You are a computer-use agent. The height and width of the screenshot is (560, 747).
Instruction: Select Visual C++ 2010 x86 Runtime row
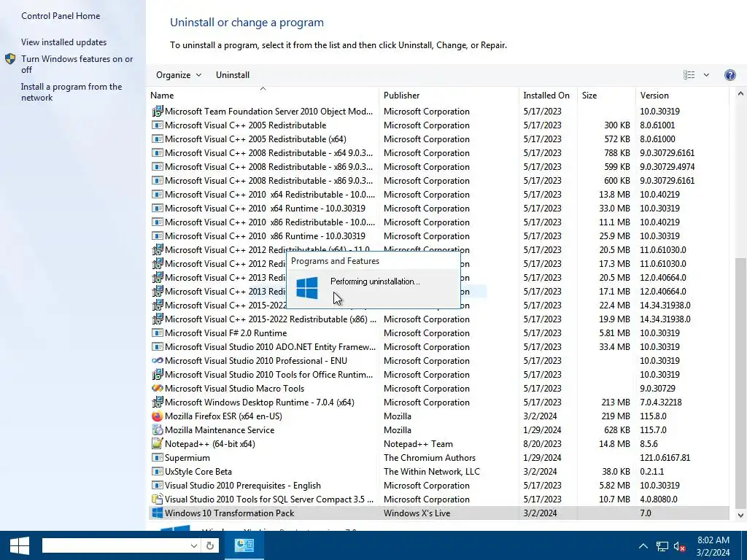(x=438, y=236)
